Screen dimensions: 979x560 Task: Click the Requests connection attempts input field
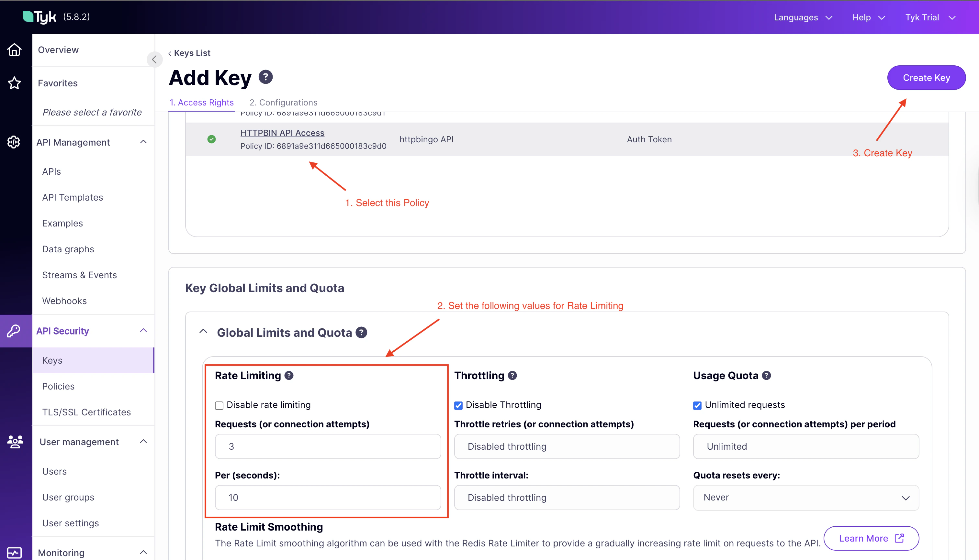328,446
